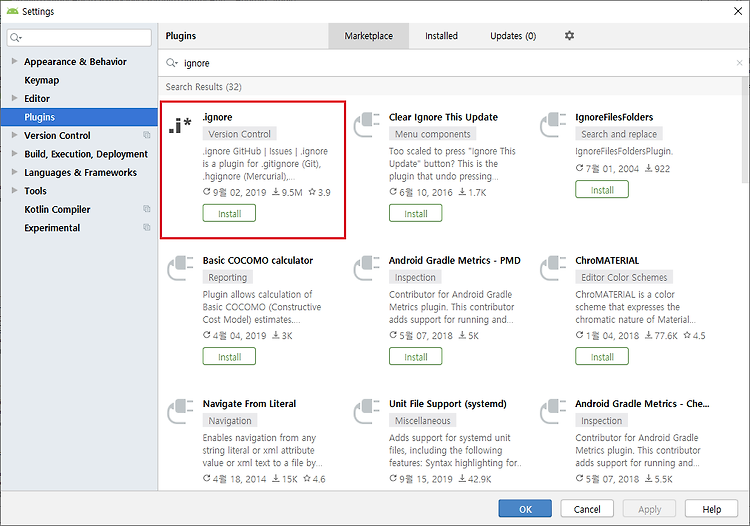The width and height of the screenshot is (750, 526).
Task: Click the ChroMATERIAL plugin icon
Action: click(x=553, y=268)
